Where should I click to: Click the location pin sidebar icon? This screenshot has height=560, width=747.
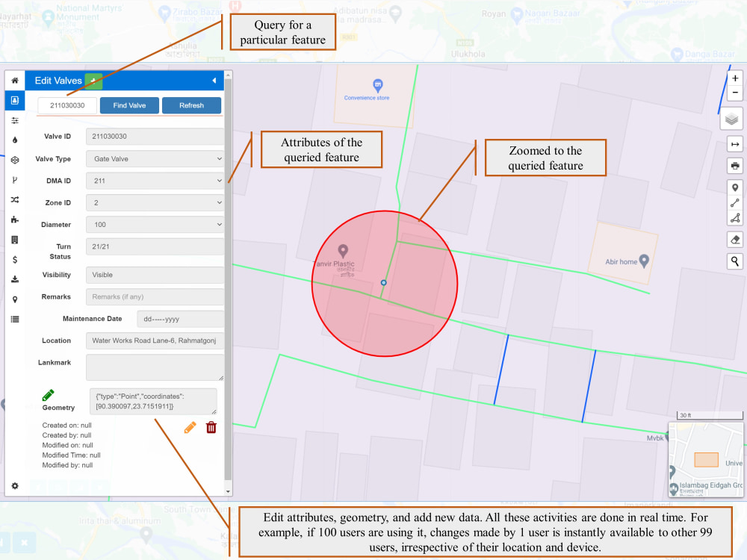(x=15, y=299)
